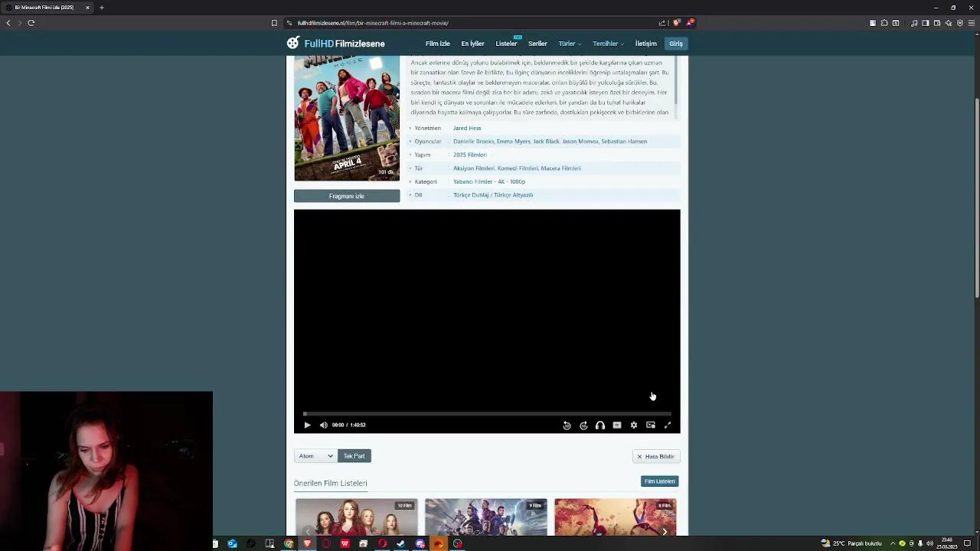Click the Fragmanı izle trailer button
980x551 pixels.
click(x=347, y=196)
